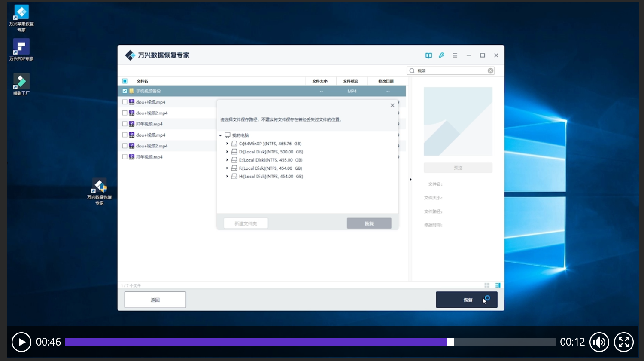Click the 预览 preview button
The image size is (644, 361).
click(x=458, y=168)
